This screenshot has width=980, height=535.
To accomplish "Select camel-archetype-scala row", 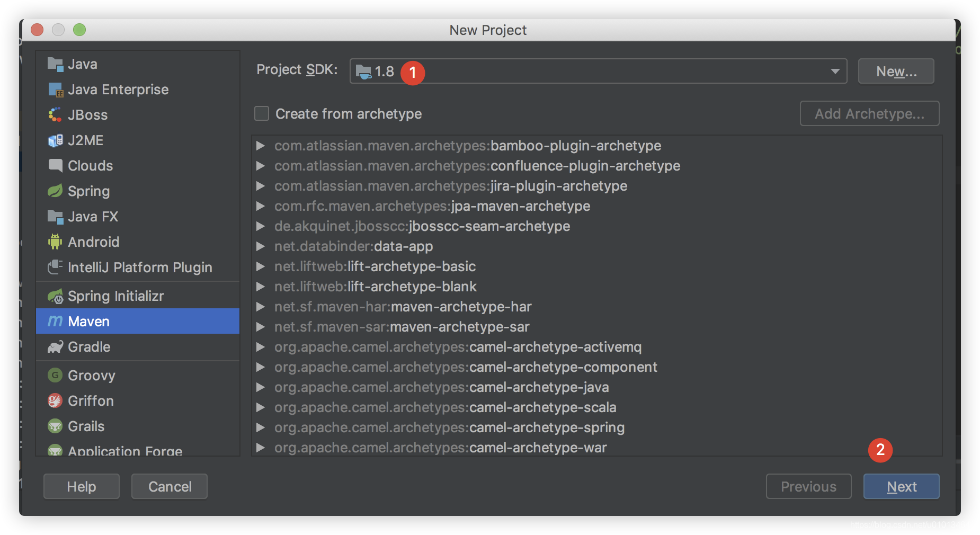I will [x=597, y=407].
